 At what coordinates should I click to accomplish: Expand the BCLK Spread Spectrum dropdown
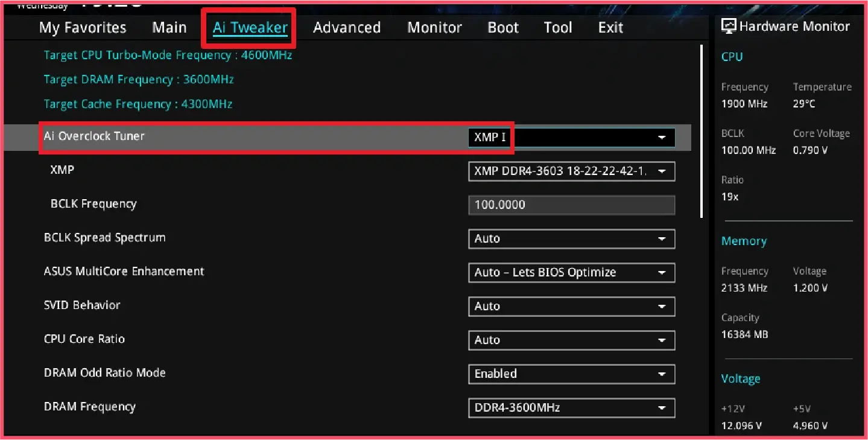[x=571, y=239]
